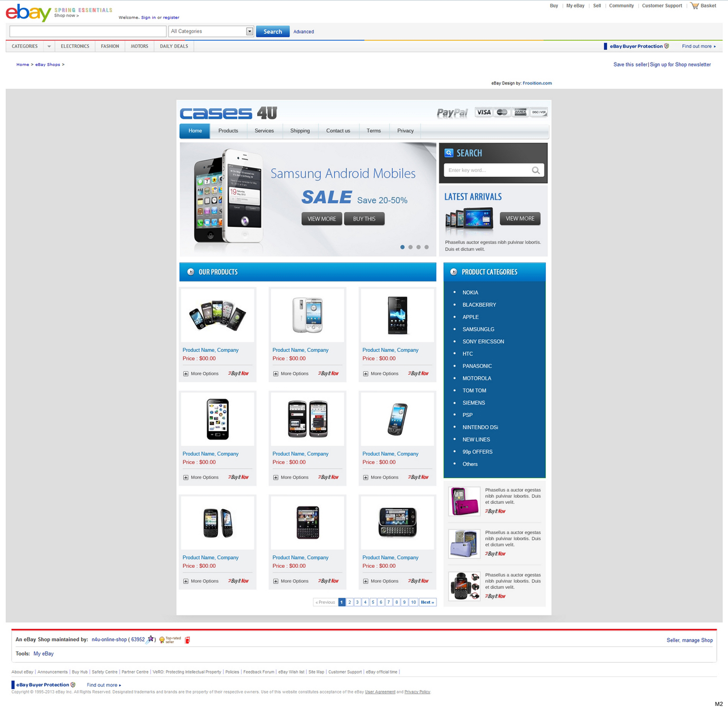Select the second carousel dot on the banner

411,247
